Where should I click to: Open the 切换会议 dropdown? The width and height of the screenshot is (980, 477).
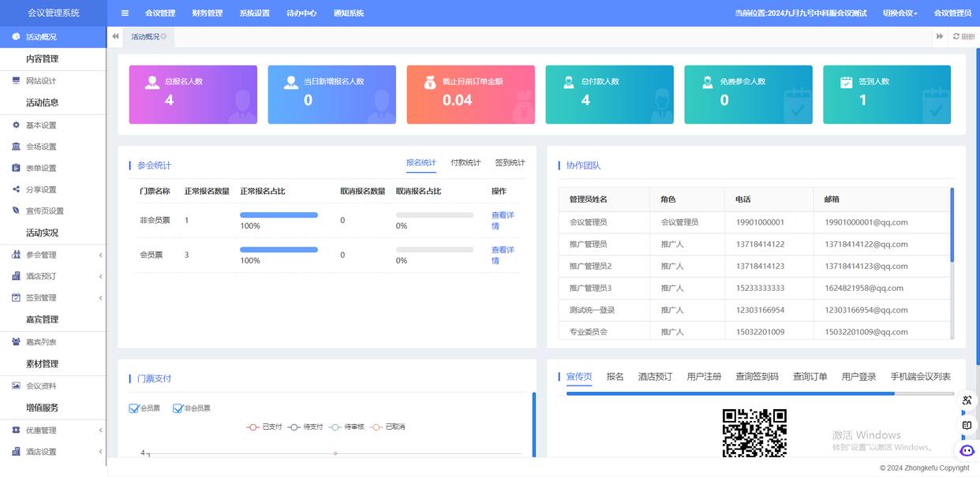pyautogui.click(x=900, y=13)
